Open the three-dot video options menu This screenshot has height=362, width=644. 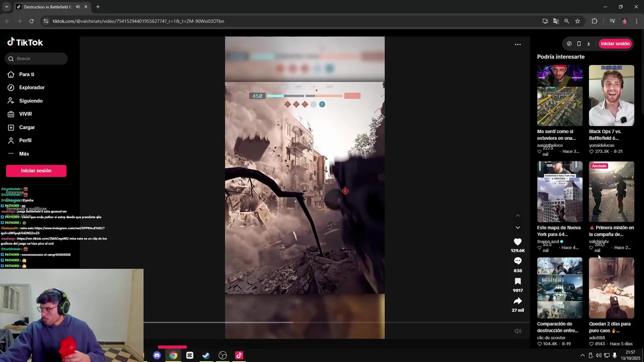click(x=518, y=45)
